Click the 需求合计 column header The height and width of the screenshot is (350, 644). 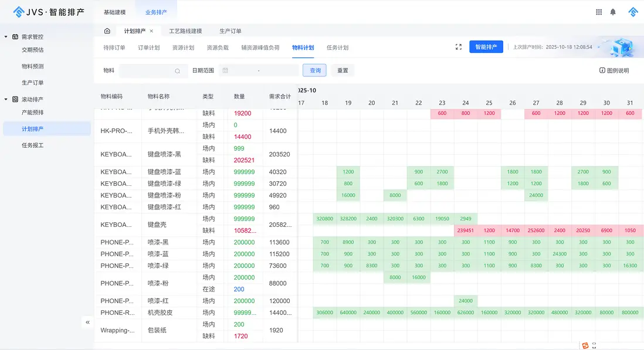(x=280, y=96)
